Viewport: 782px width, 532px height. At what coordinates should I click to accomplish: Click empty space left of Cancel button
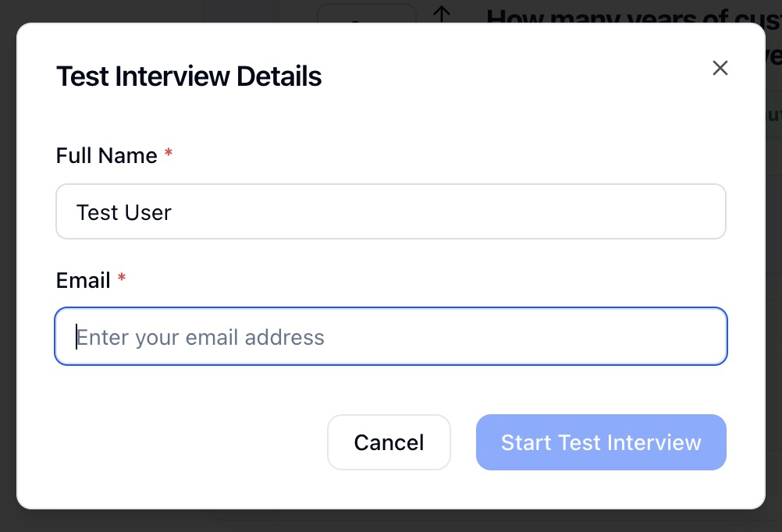(x=187, y=442)
